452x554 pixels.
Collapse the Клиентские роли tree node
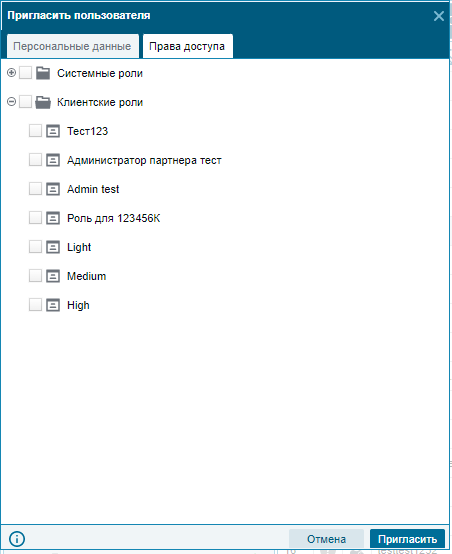pyautogui.click(x=11, y=102)
